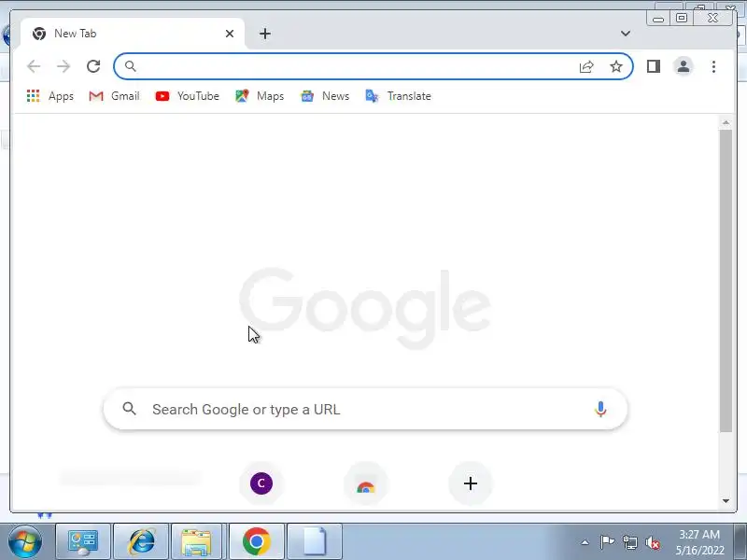This screenshot has height=560, width=747.
Task: Launch Internet Explorer from taskbar
Action: point(142,542)
